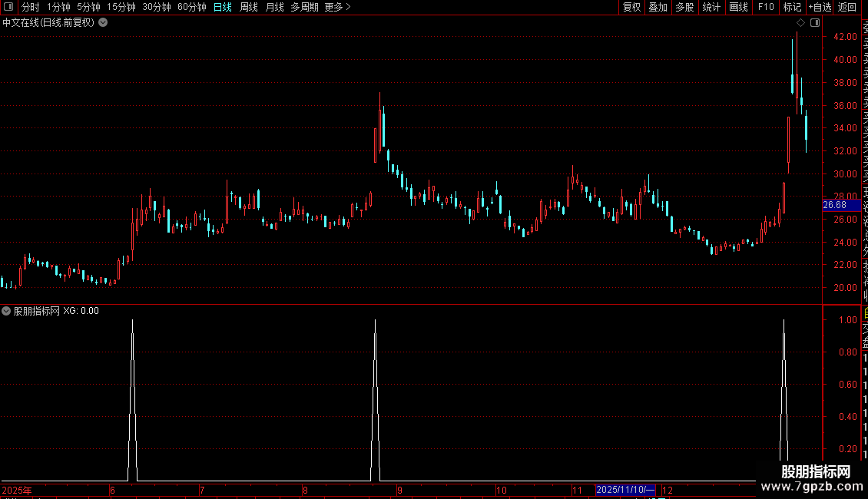Viewport: 868px width, 499px height.
Task: Click the diamond marker icon above the chart
Action: click(800, 23)
